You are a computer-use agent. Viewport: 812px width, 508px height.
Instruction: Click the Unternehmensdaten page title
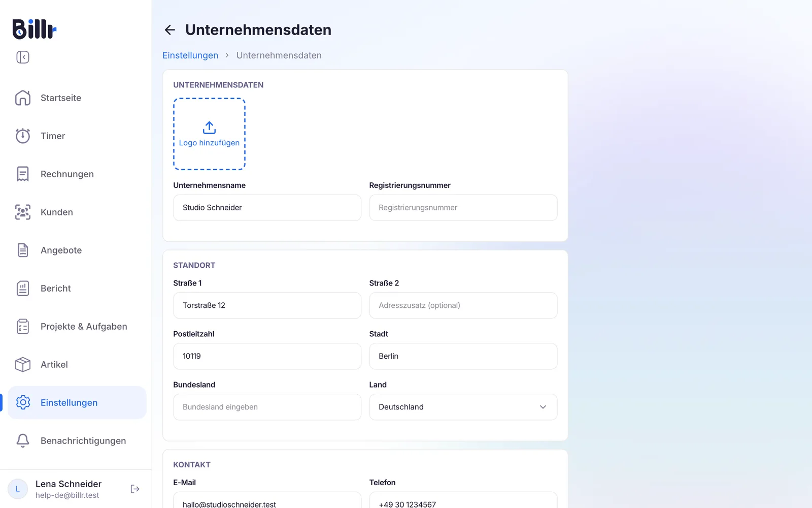[258, 30]
